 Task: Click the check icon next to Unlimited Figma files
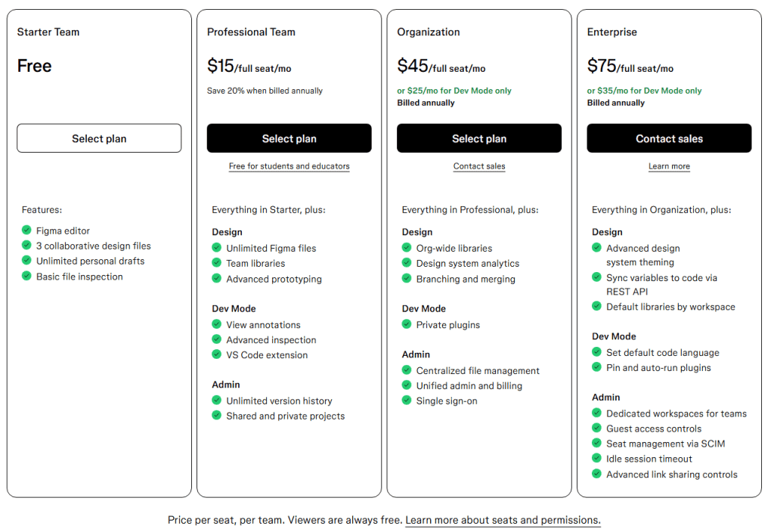point(216,247)
